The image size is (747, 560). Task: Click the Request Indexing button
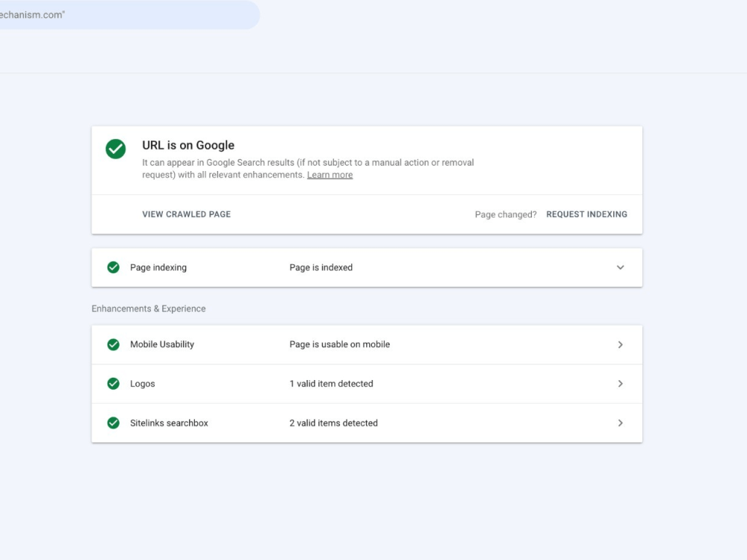tap(586, 214)
